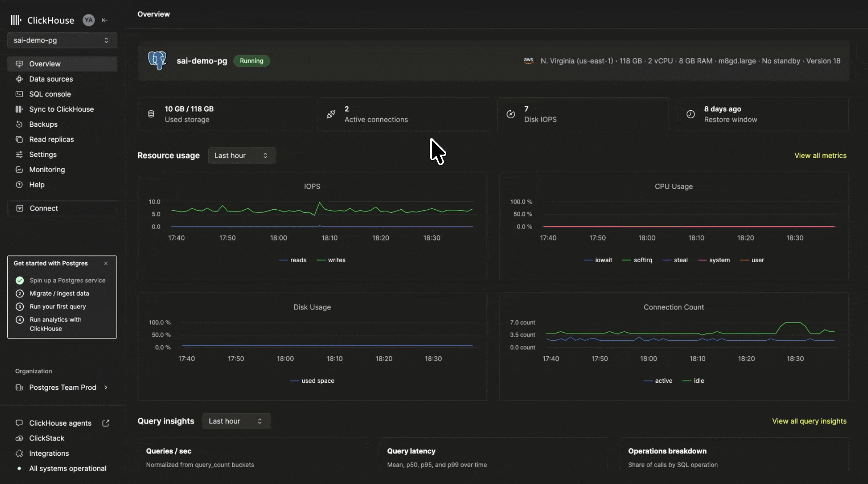Click the Settings sliders icon
This screenshot has height=484, width=868.
pos(19,155)
